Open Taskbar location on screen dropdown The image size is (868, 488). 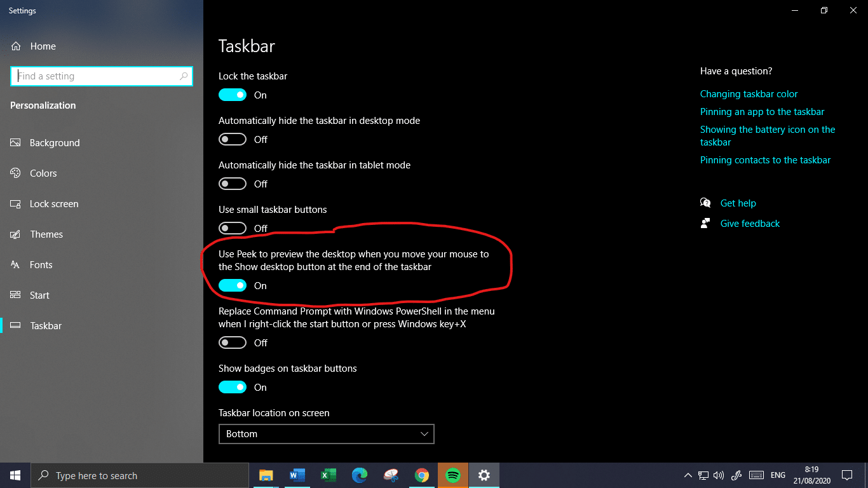pos(327,434)
